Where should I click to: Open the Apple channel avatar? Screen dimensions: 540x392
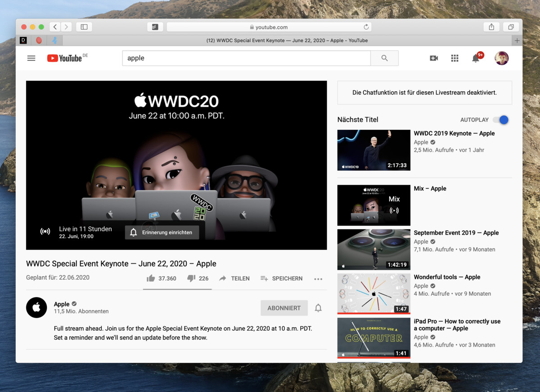36,307
